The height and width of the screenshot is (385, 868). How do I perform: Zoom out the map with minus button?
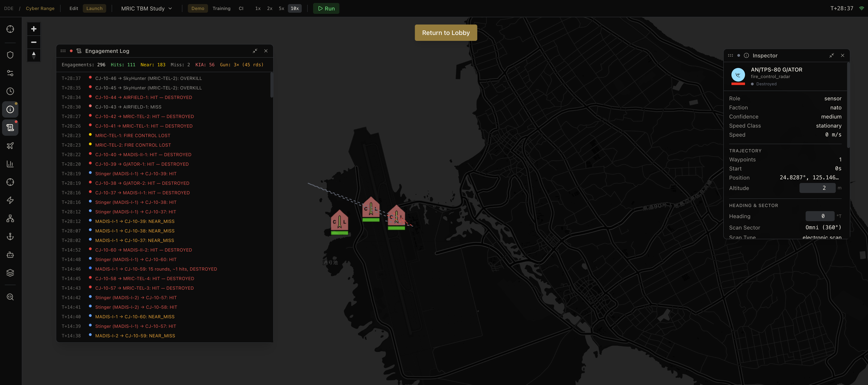pos(34,42)
